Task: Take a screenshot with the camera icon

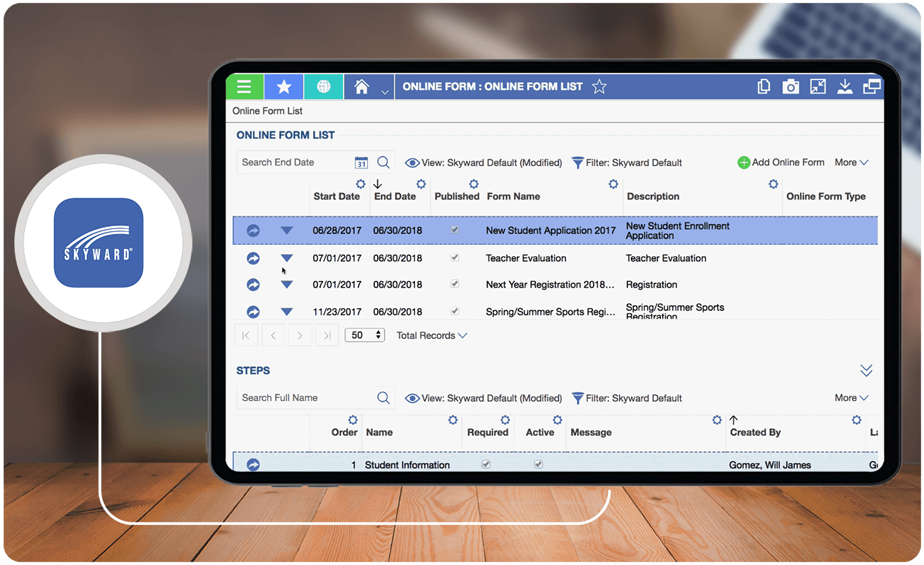Action: click(x=791, y=86)
